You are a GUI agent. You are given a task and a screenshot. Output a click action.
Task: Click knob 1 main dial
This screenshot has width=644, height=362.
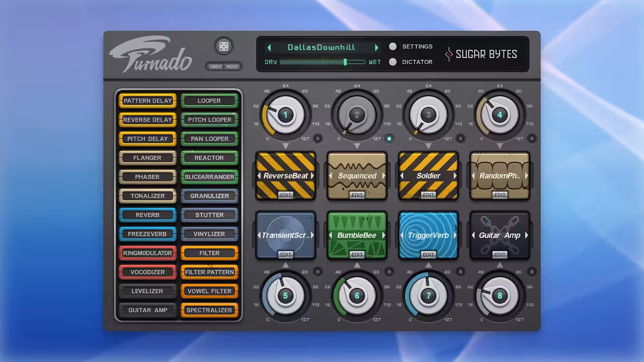[x=285, y=115]
